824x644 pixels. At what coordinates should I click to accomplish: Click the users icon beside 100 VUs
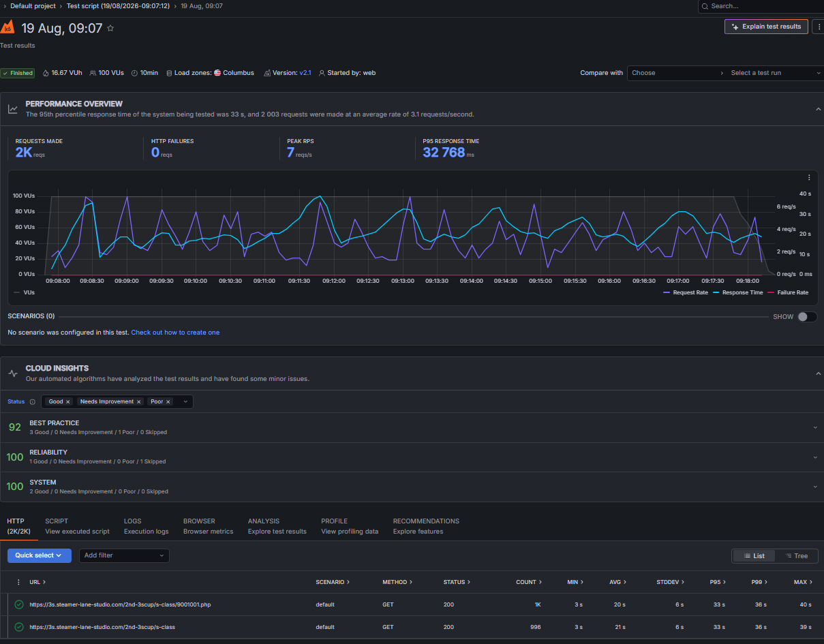point(93,73)
